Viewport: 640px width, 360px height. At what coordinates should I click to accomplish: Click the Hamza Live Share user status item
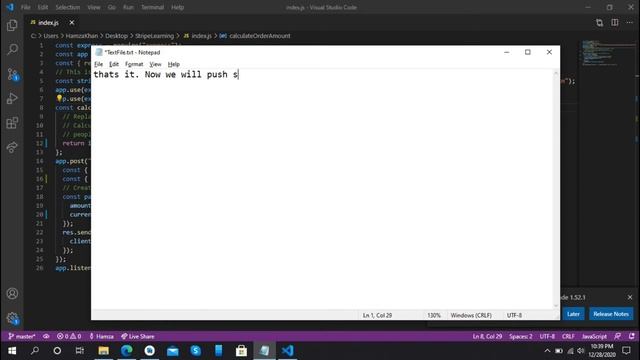101,336
